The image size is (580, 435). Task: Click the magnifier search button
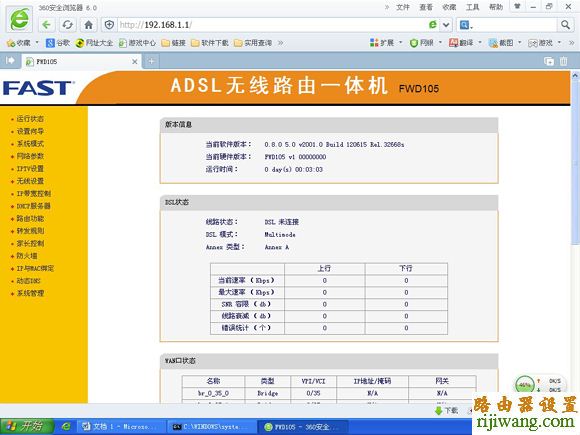tap(565, 25)
